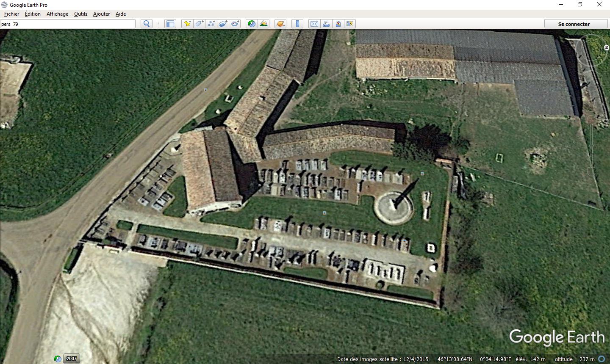Record a tour with camera icon
Viewport: 610px width, 364px height.
pyautogui.click(x=235, y=24)
